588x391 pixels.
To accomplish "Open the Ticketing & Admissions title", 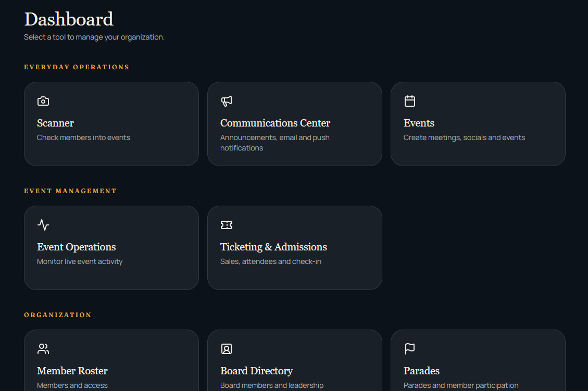I will [x=273, y=247].
